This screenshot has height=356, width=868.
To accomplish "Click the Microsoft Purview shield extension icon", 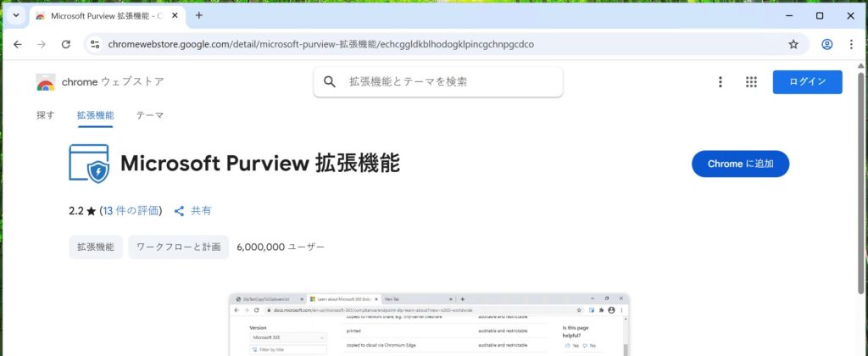I will pos(89,164).
